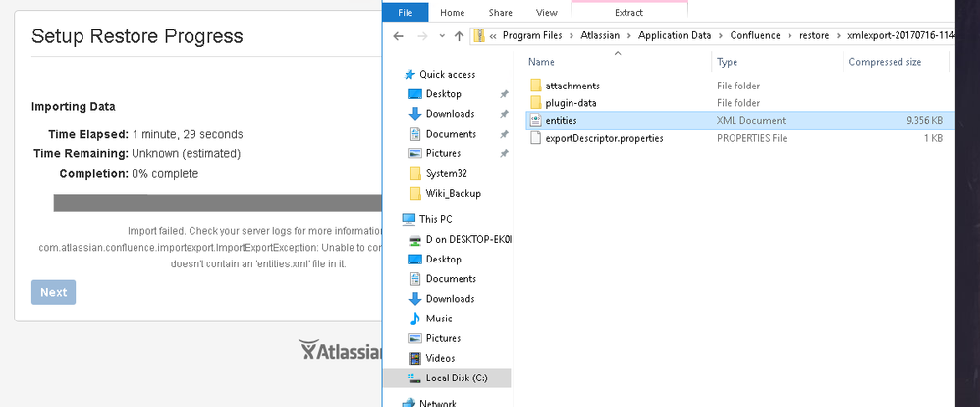Open Quick access in navigation pane
This screenshot has height=407, width=980.
tap(447, 74)
